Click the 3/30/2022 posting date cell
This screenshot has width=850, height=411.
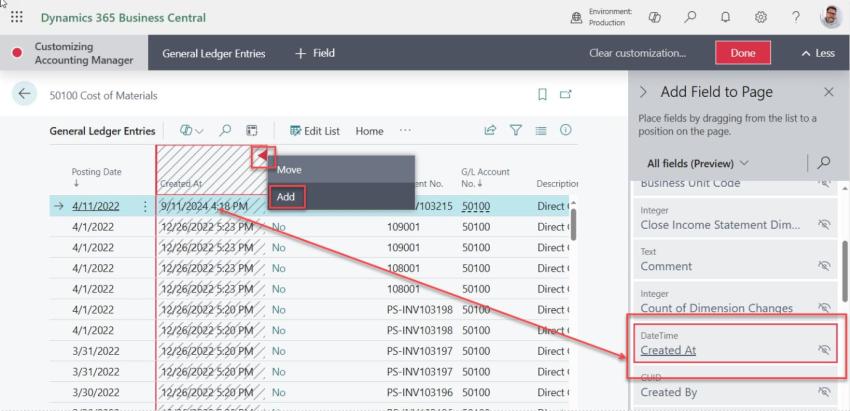[96, 392]
